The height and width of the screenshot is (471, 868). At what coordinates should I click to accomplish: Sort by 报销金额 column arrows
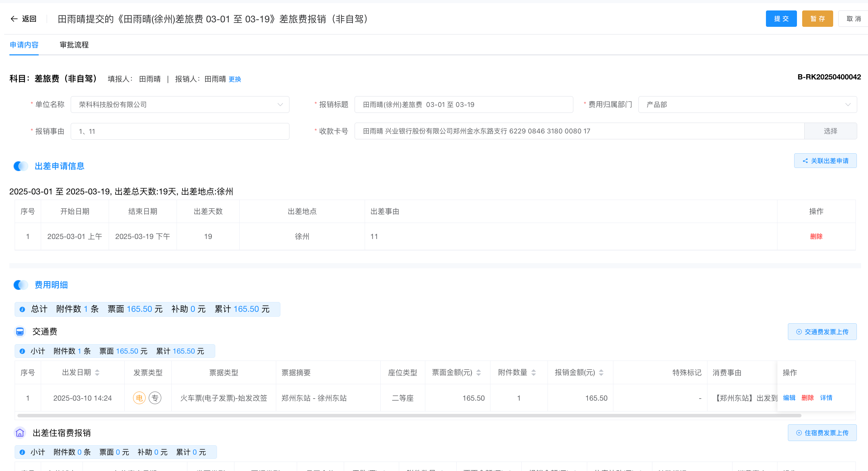point(601,373)
